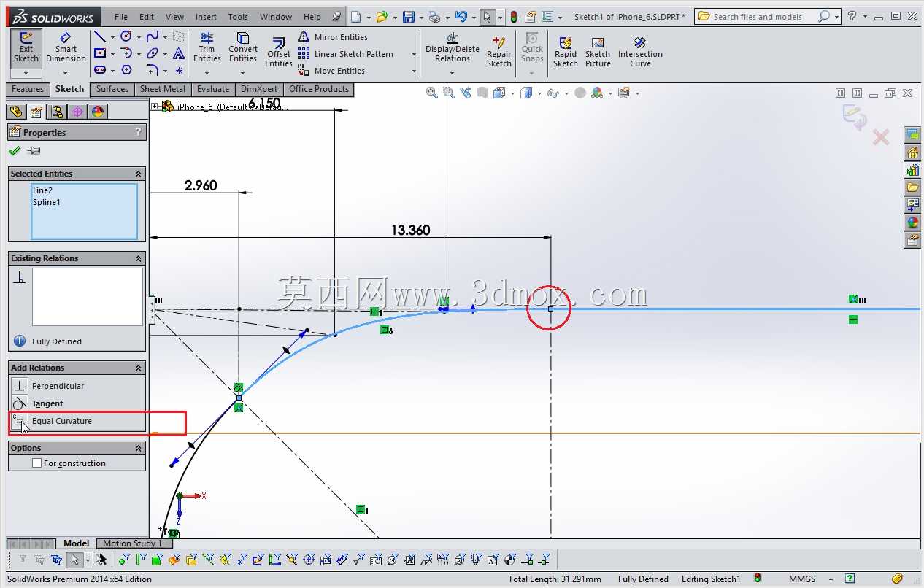924x588 pixels.
Task: Switch to the Surfaces tab
Action: tap(112, 89)
